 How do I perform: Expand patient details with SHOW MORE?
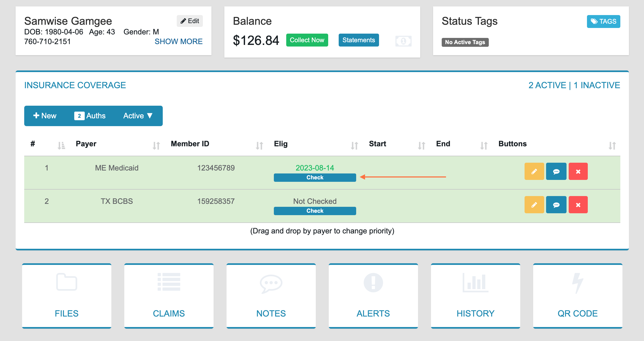[179, 41]
